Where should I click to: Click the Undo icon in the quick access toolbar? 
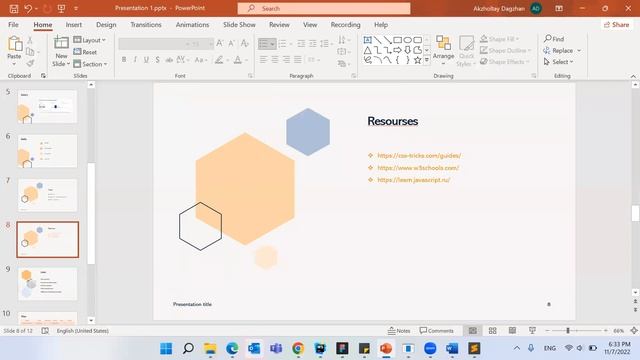coord(28,8)
